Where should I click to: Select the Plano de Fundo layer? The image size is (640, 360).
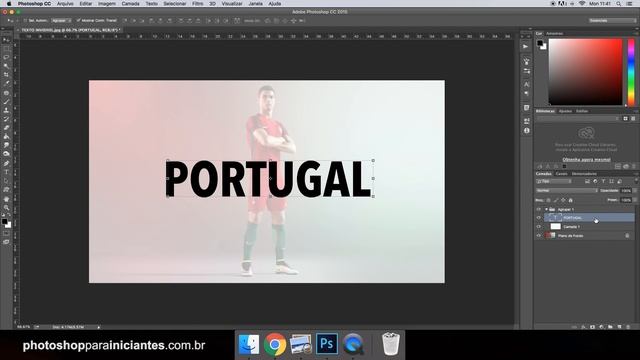[x=589, y=236]
